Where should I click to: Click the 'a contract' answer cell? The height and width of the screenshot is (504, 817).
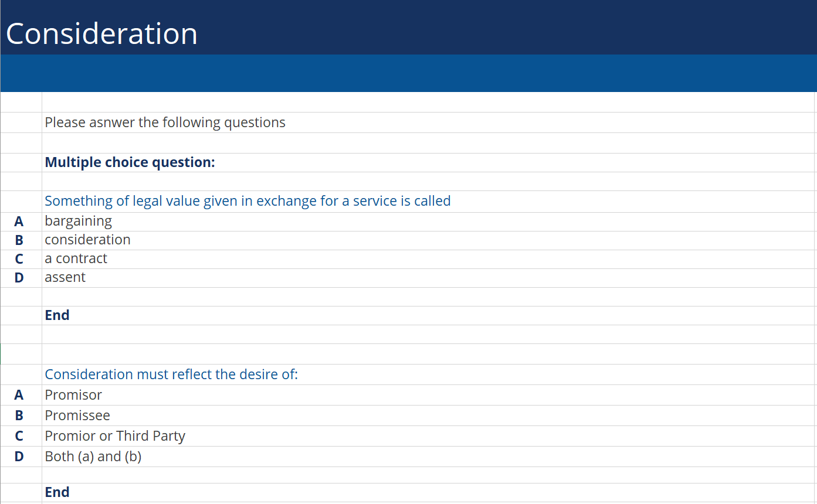(76, 258)
